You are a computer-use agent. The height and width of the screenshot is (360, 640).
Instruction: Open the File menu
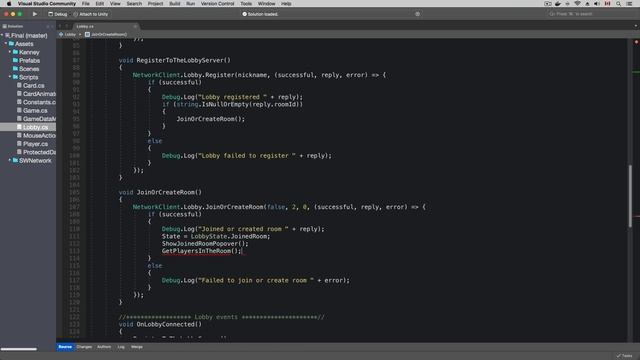click(86, 4)
